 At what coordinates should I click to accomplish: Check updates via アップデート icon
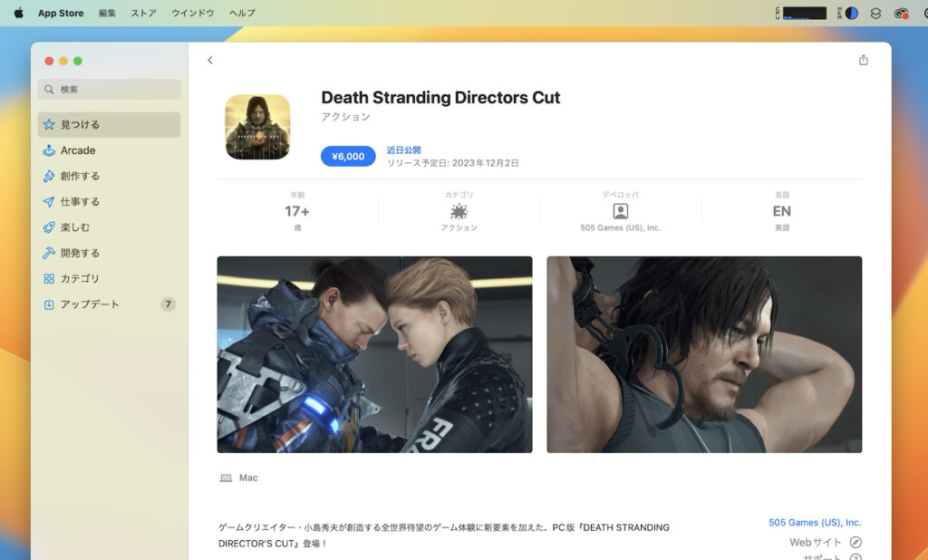(x=49, y=304)
